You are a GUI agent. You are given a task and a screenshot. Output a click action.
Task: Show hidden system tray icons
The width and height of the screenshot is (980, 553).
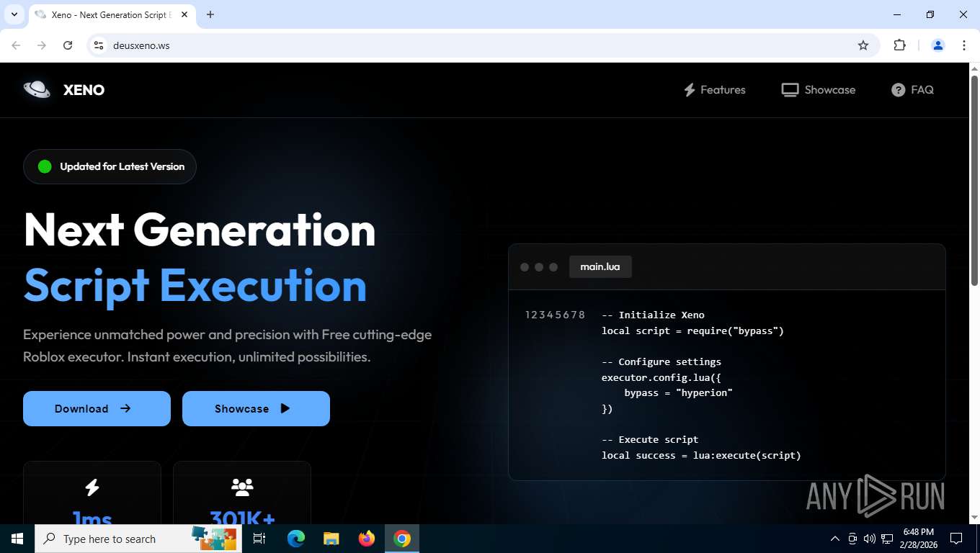pos(835,539)
